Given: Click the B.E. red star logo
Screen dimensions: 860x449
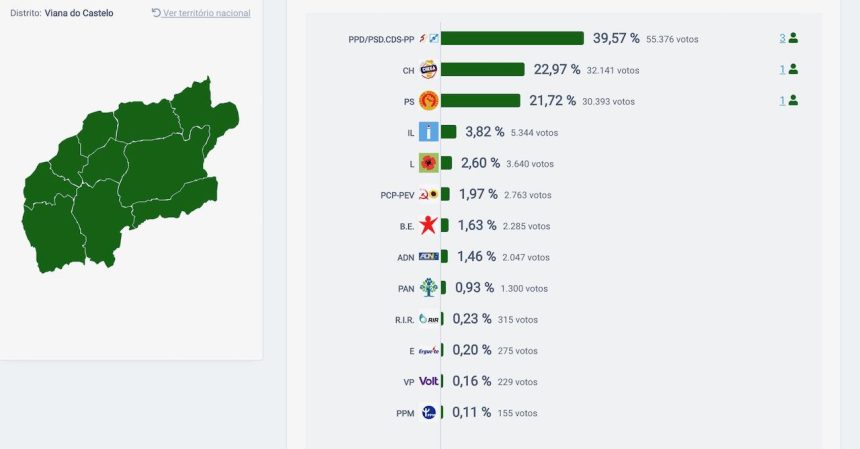Looking at the screenshot, I should [x=428, y=225].
